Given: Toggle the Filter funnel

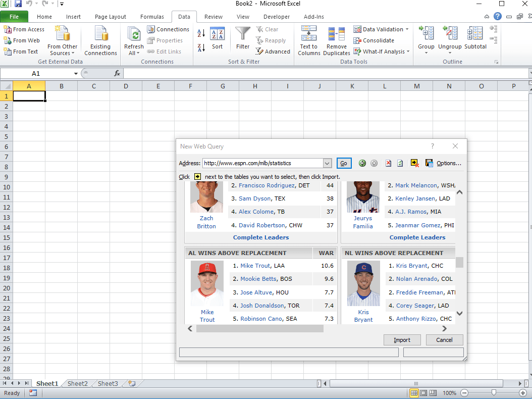Looking at the screenshot, I should point(243,38).
